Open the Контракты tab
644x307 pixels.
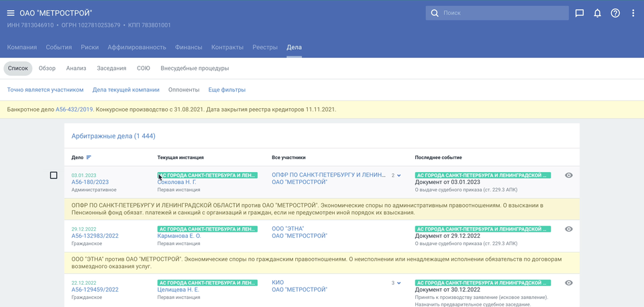pyautogui.click(x=227, y=47)
